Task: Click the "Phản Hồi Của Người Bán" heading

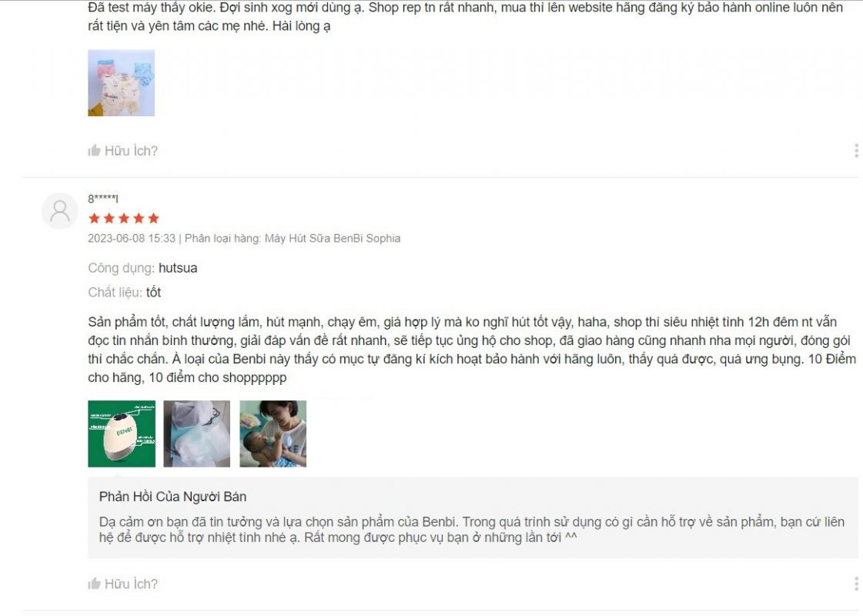Action: (172, 497)
